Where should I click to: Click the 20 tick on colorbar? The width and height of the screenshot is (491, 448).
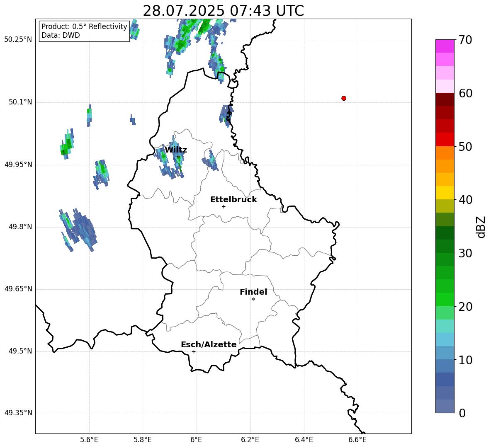(x=465, y=306)
